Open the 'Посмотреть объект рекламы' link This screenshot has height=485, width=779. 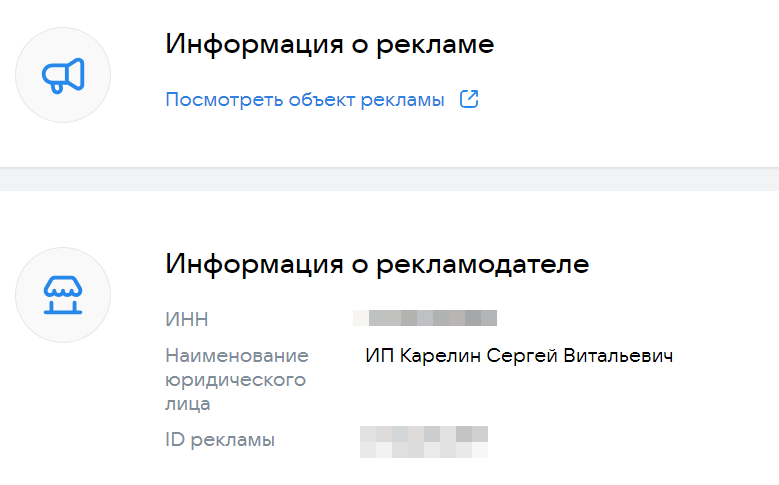[x=305, y=100]
